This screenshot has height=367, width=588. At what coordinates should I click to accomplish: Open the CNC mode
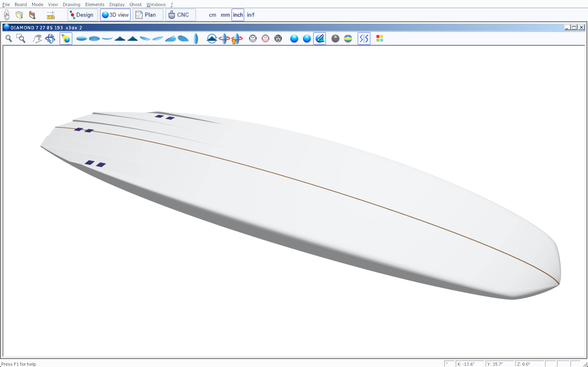(180, 15)
